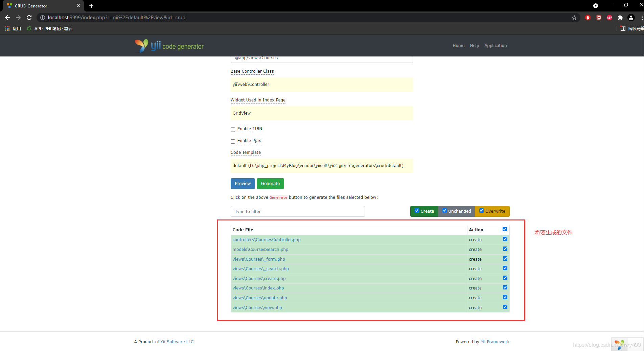
Task: Open the ABP extension icon
Action: pyautogui.click(x=609, y=18)
